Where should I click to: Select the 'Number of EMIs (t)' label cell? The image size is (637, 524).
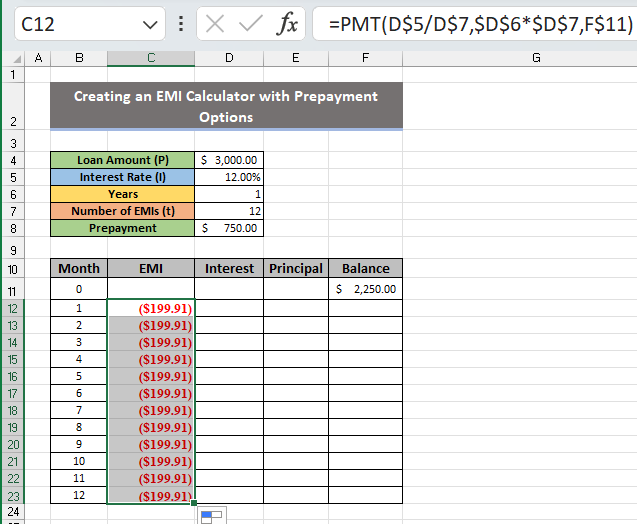tap(123, 211)
